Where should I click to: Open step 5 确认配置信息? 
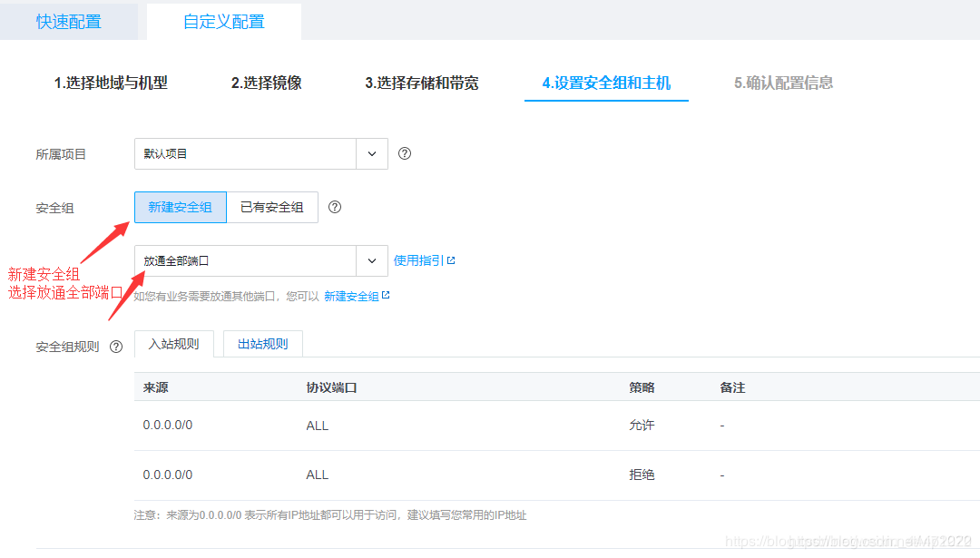click(x=781, y=82)
